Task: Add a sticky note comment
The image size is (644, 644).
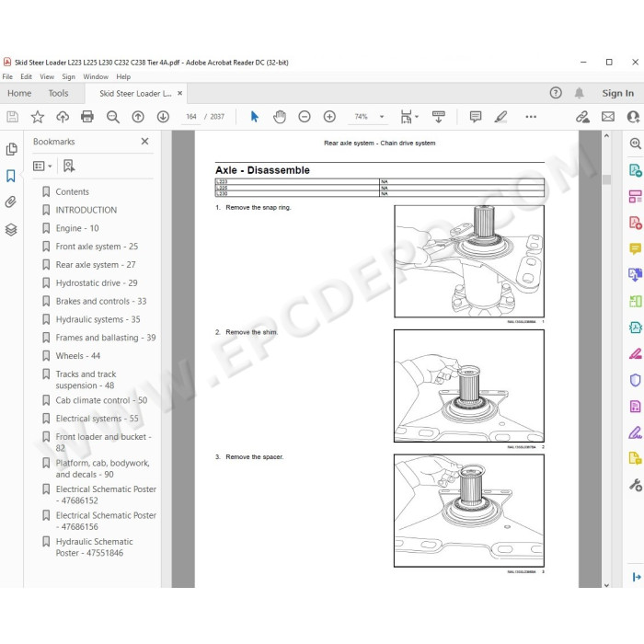Action: coord(476,117)
